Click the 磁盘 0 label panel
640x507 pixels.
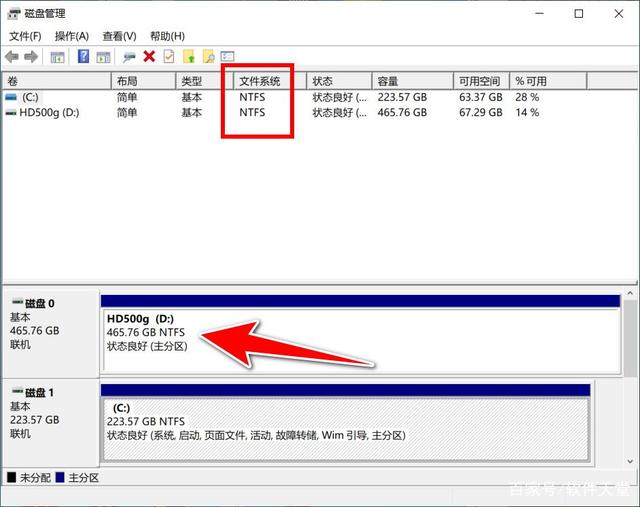coord(51,334)
